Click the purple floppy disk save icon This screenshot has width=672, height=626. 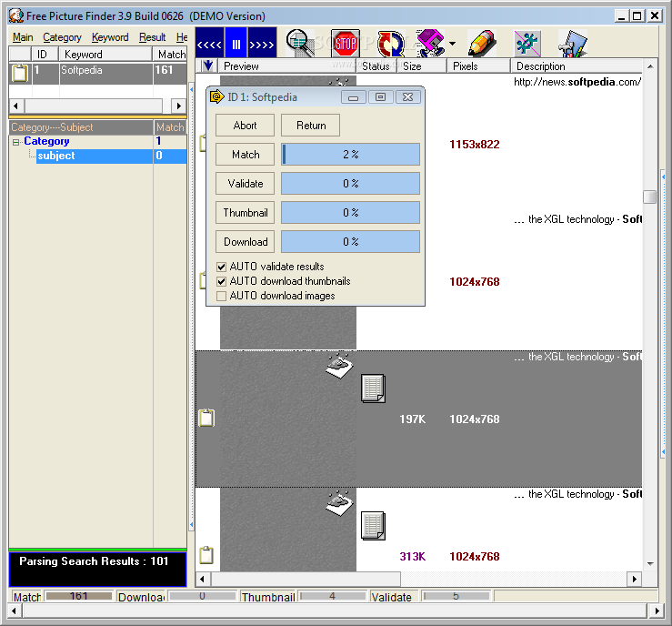tap(430, 43)
